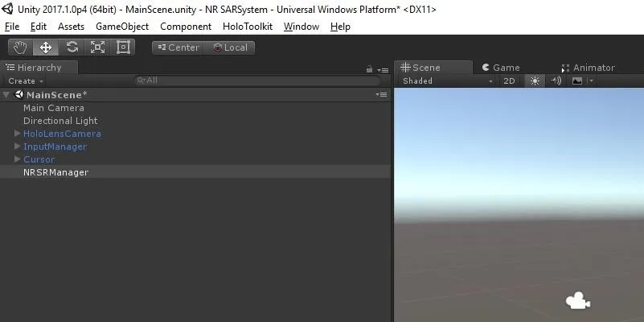Open the File menu
Screen dimensions: 644x322
12,27
